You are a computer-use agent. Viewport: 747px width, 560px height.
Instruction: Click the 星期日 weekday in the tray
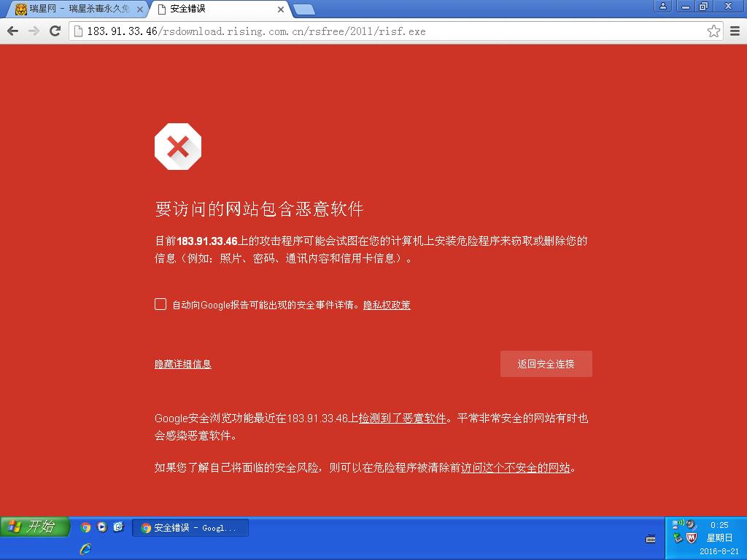(x=719, y=538)
